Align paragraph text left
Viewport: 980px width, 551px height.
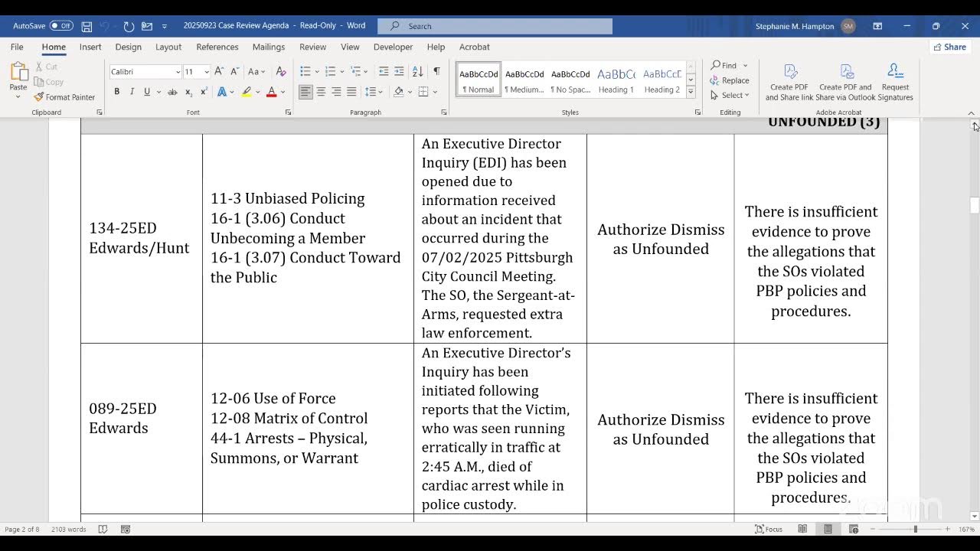click(305, 92)
